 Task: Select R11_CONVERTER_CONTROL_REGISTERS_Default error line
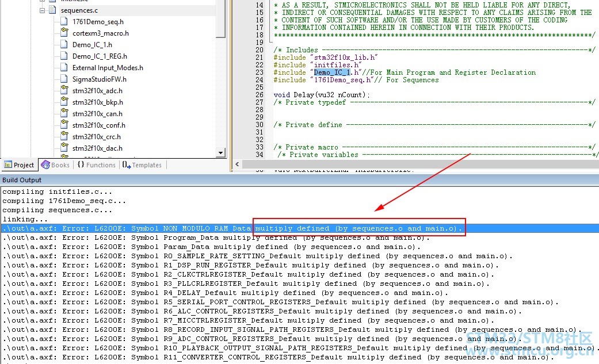tap(278, 357)
